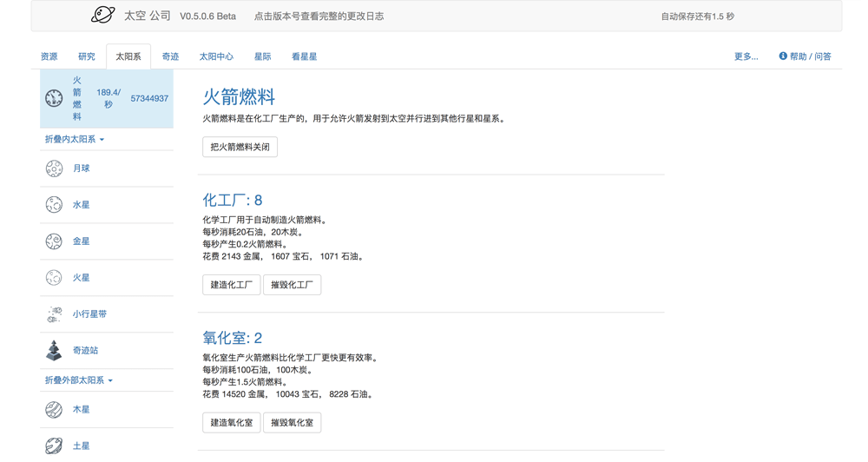Collapse the outer solar system (折叠外部太阳系)

(x=79, y=380)
